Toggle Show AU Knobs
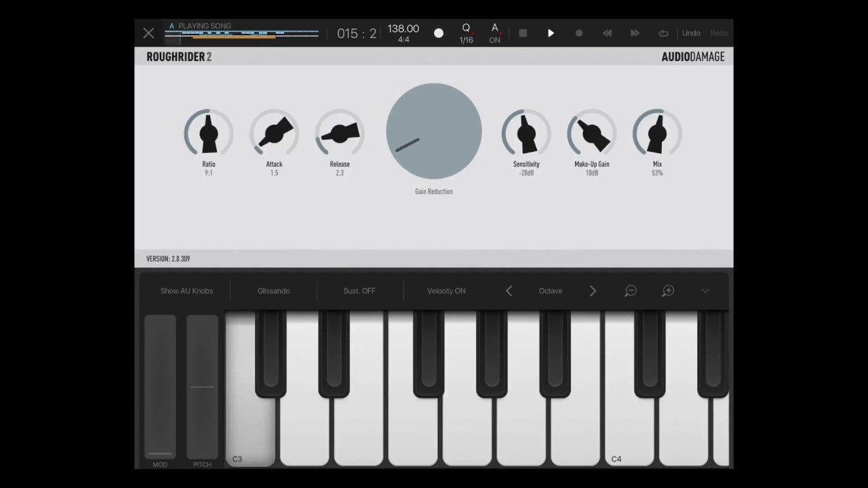868x488 pixels. (x=186, y=291)
